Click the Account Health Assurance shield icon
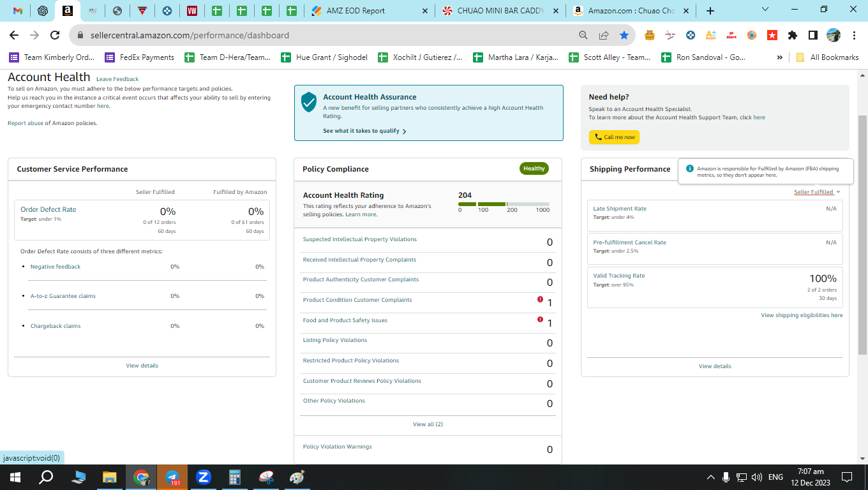This screenshot has height=490, width=868. 309,101
